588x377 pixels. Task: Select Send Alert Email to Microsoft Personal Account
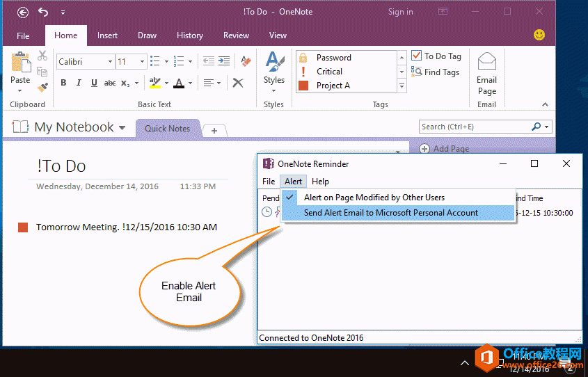(x=390, y=213)
